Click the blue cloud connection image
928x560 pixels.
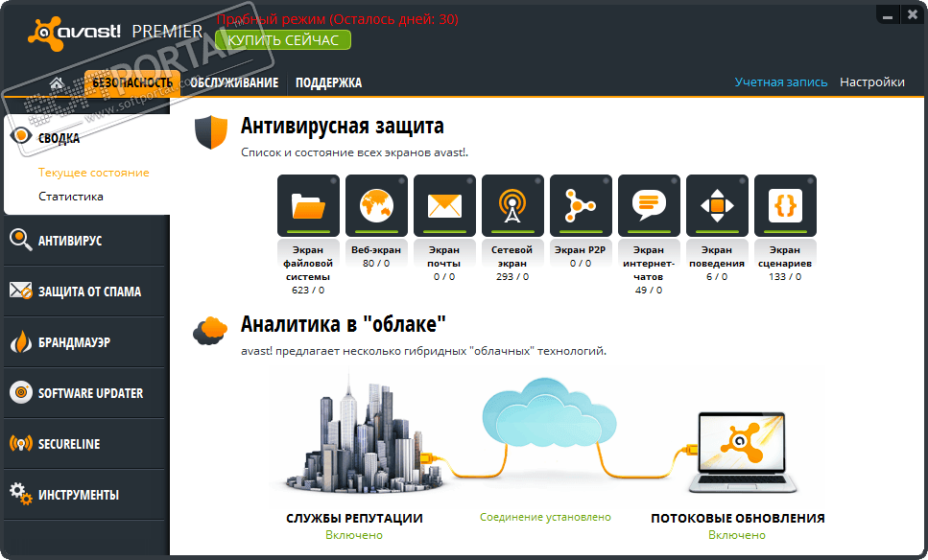point(549,414)
